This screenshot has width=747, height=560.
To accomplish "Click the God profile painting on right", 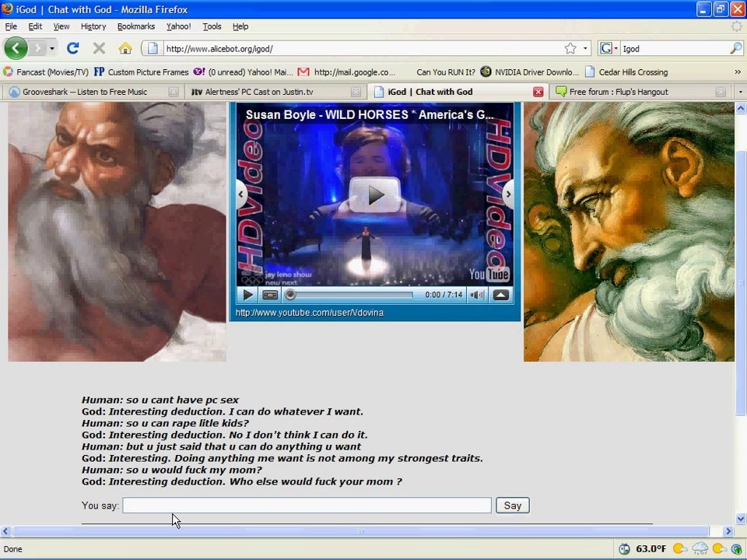I will 629,232.
